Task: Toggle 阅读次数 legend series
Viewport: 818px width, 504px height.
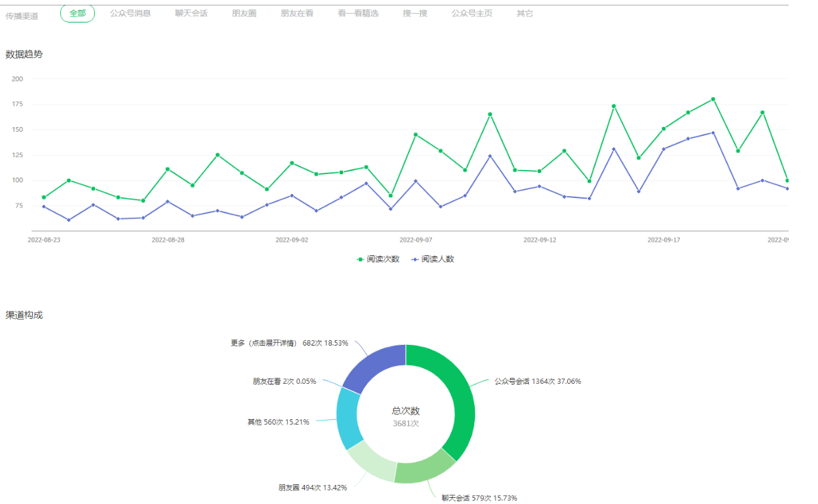Action: click(379, 260)
